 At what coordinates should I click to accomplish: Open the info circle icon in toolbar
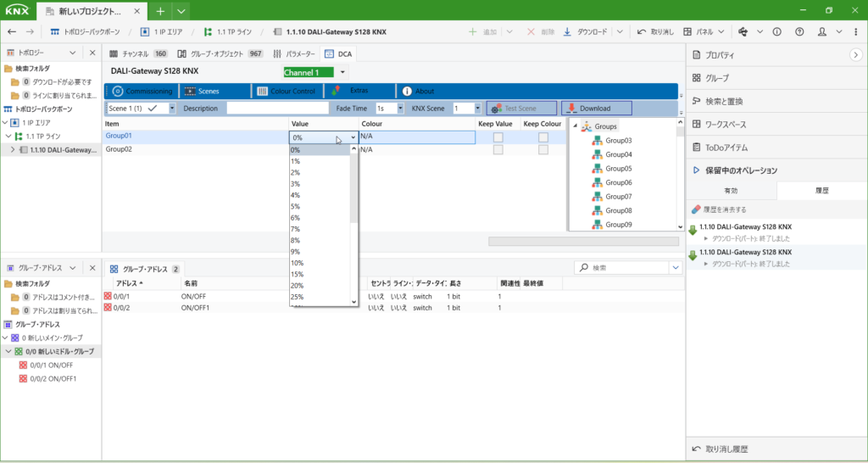tap(776, 32)
